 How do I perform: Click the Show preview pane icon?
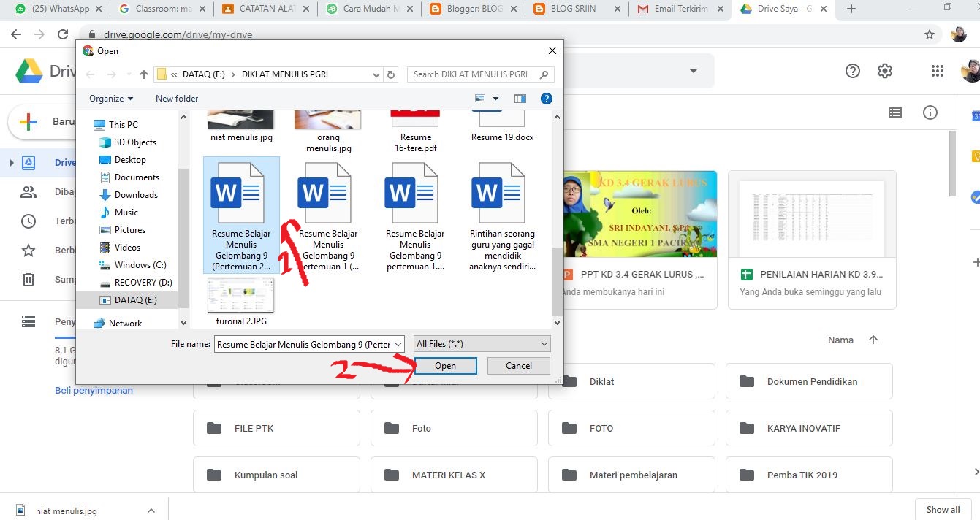(520, 98)
